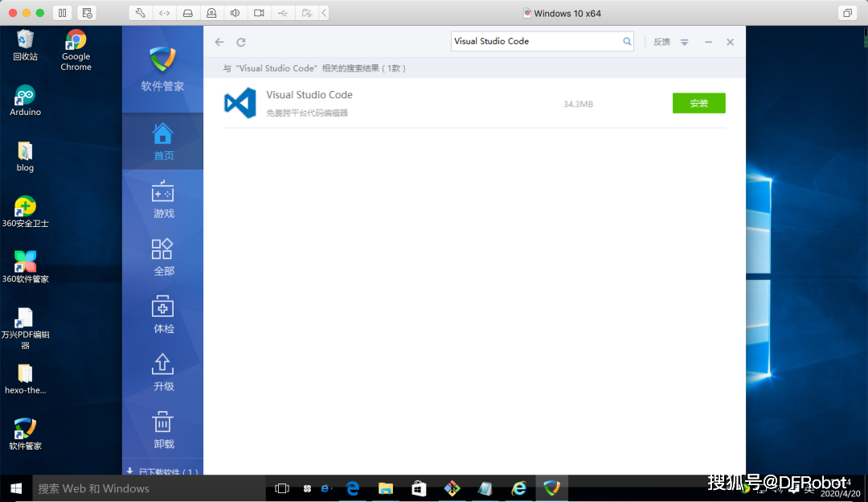The width and height of the screenshot is (868, 502).
Task: Collapse the VM toolbar chevron
Action: tap(325, 13)
